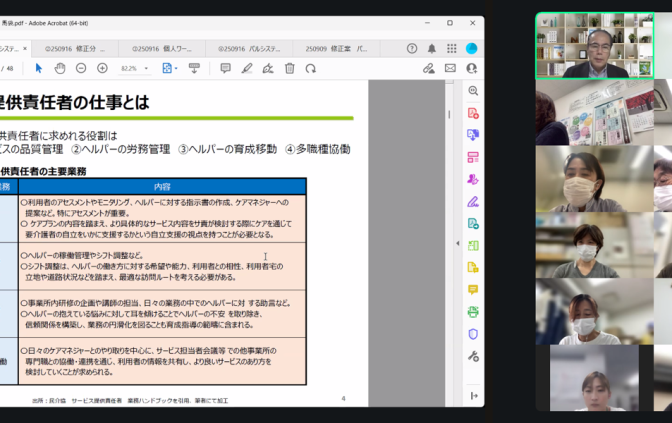Add a sticky note comment from toolbar
672x423 pixels.
click(225, 68)
